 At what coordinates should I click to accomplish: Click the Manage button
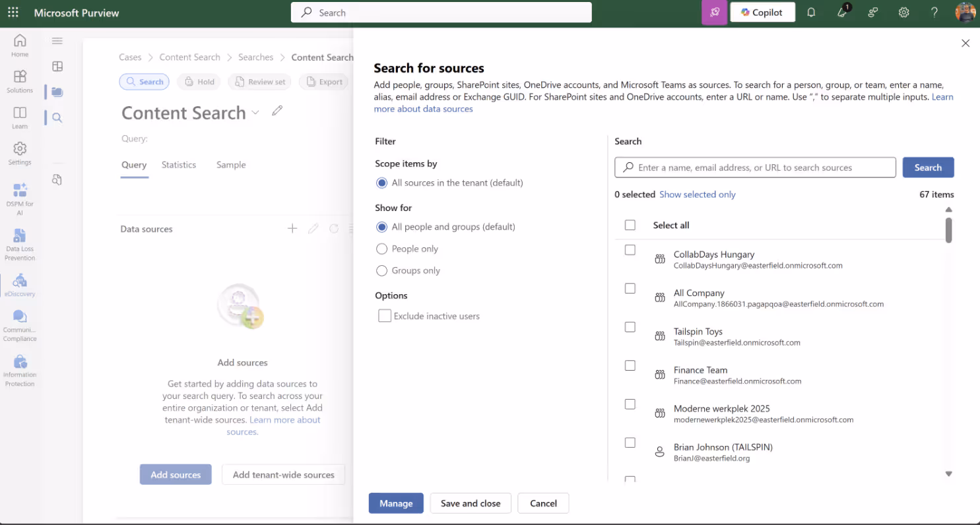coord(396,503)
